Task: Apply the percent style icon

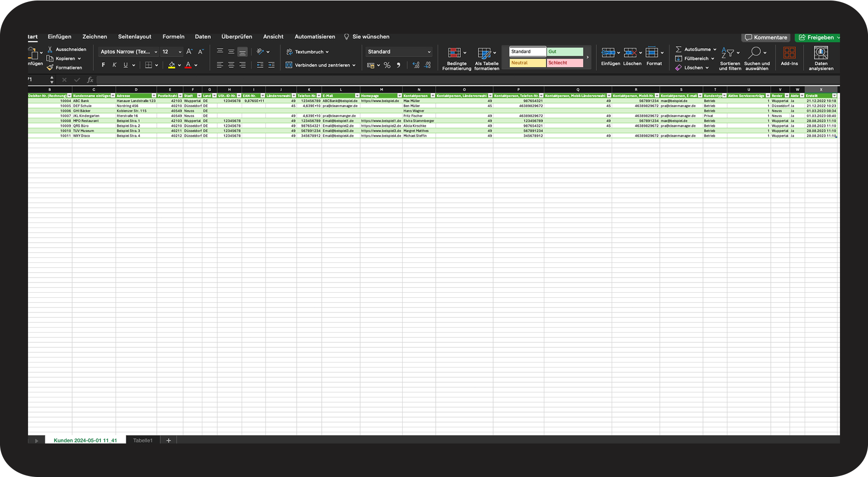Action: click(387, 65)
